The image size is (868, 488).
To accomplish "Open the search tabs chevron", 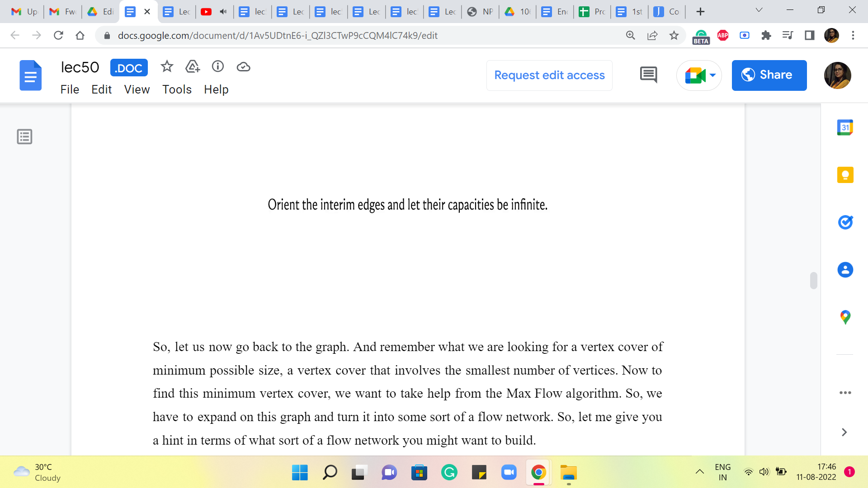I will pos(759,10).
